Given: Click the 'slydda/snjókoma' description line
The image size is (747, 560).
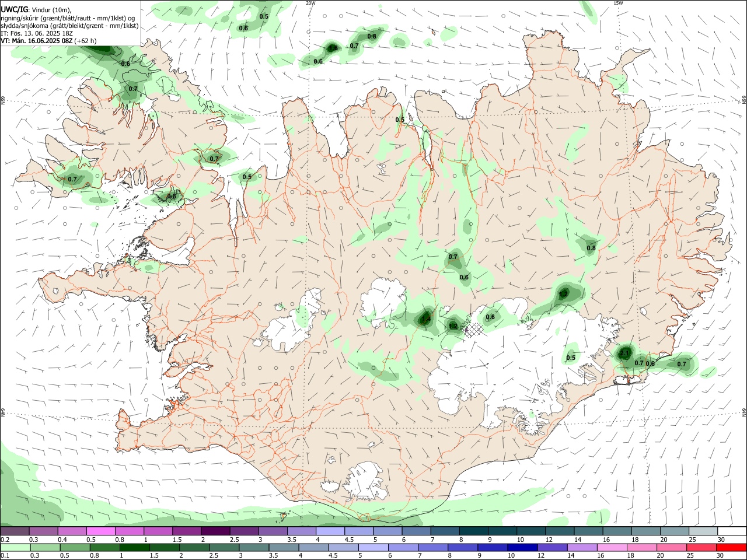Looking at the screenshot, I should coord(69,26).
